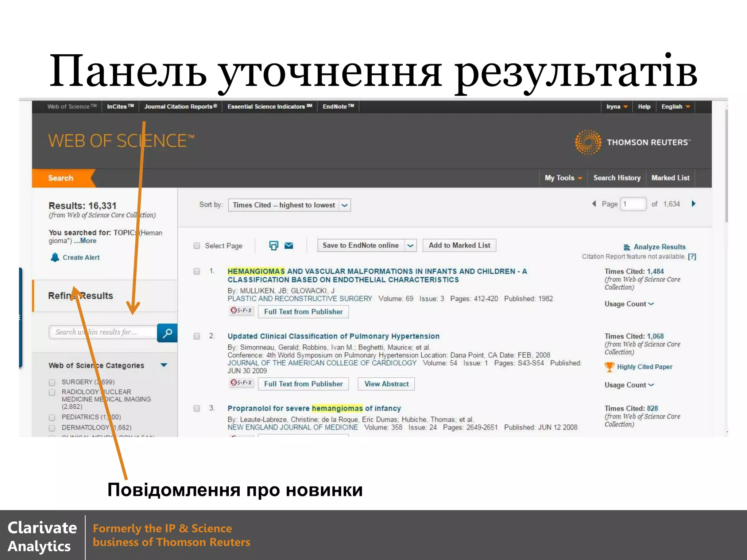Click the Analyze Results list icon
Image resolution: width=747 pixels, height=560 pixels.
(627, 247)
